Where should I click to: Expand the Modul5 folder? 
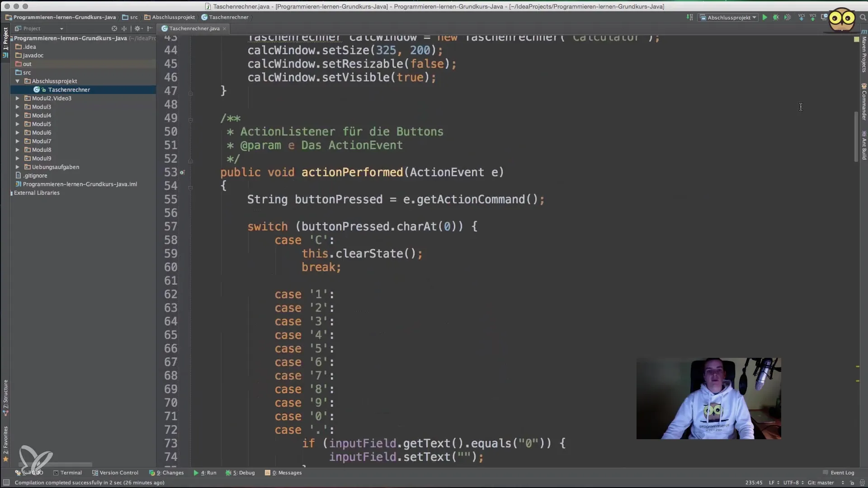[x=17, y=124]
